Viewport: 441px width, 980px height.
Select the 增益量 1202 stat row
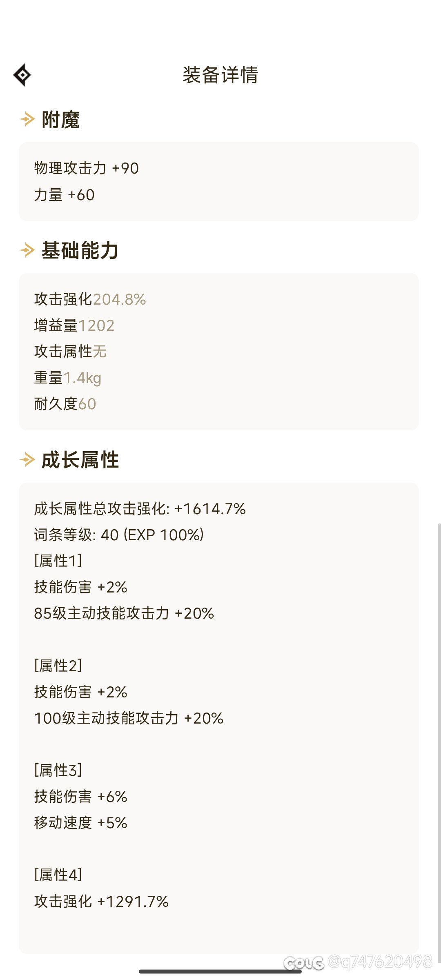click(74, 325)
